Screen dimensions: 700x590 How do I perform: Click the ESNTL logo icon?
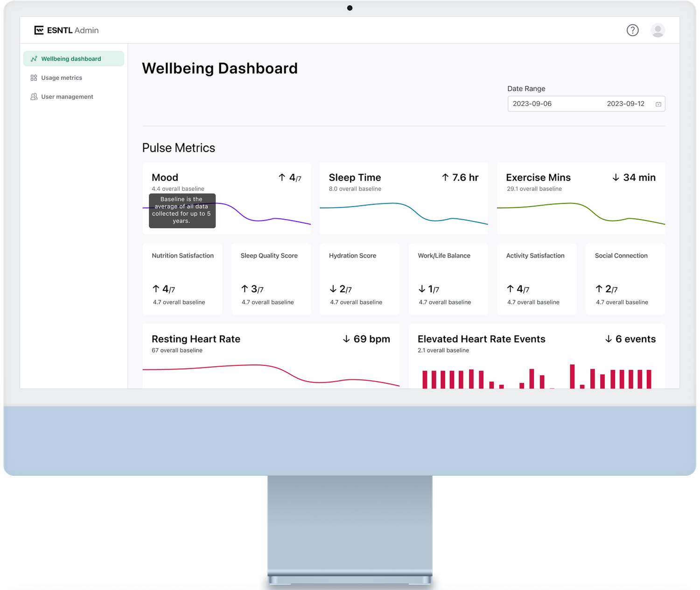click(39, 30)
